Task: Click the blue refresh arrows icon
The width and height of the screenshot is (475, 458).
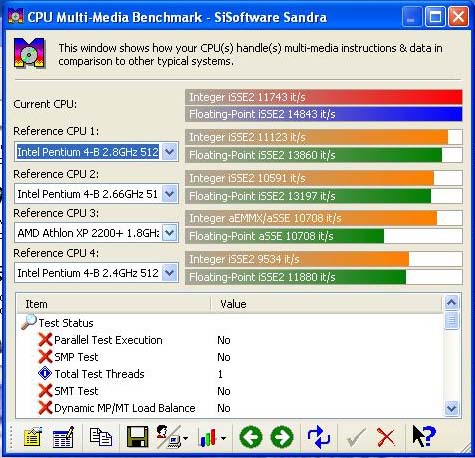Action: click(319, 437)
